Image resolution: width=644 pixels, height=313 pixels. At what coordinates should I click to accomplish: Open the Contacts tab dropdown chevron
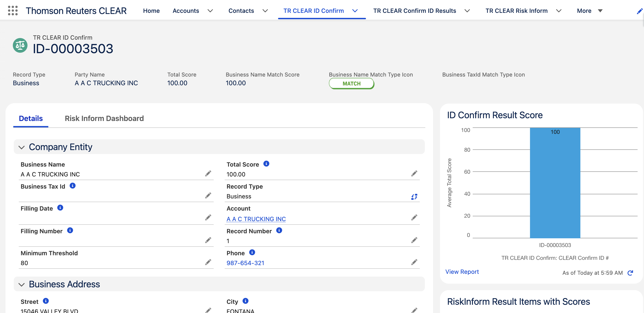pos(265,11)
